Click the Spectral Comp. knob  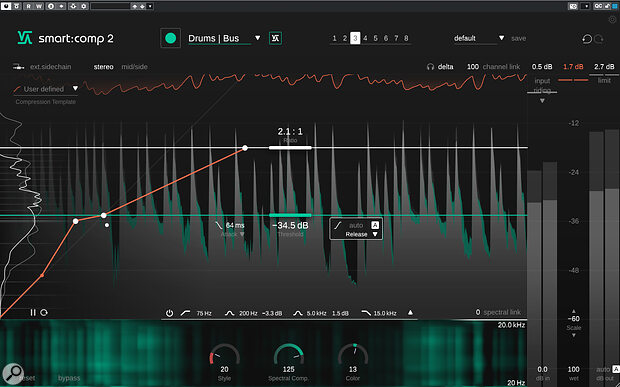[289, 355]
